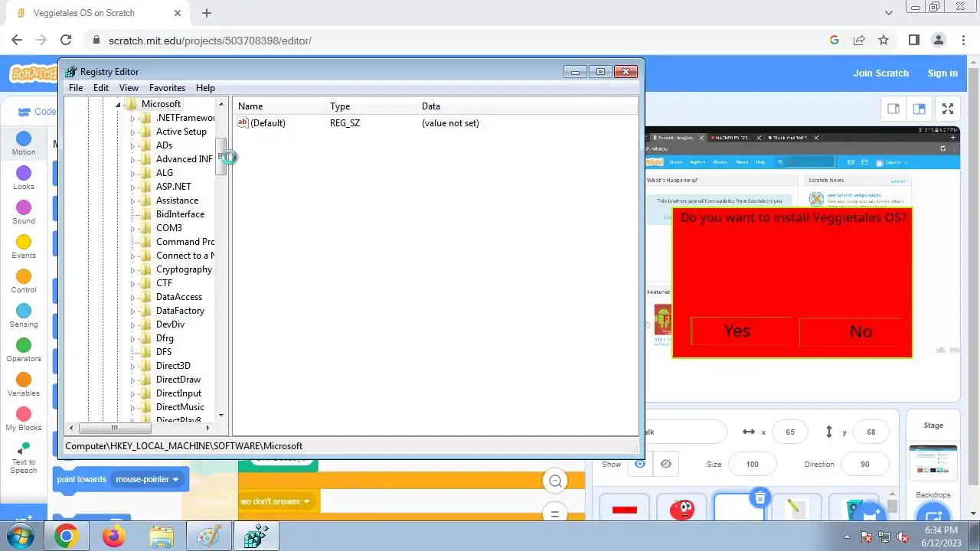This screenshot has height=551, width=980.
Task: Select the Control block category
Action: [24, 281]
